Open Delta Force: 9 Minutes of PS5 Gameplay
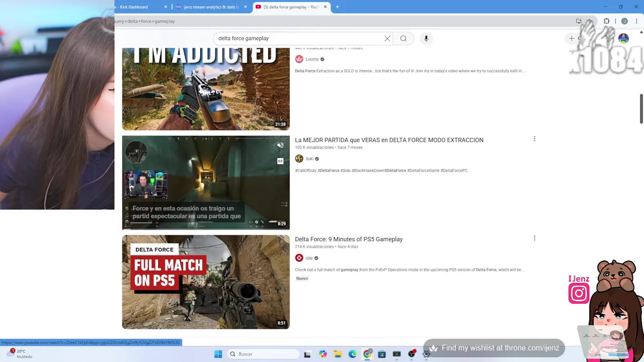 pos(349,239)
